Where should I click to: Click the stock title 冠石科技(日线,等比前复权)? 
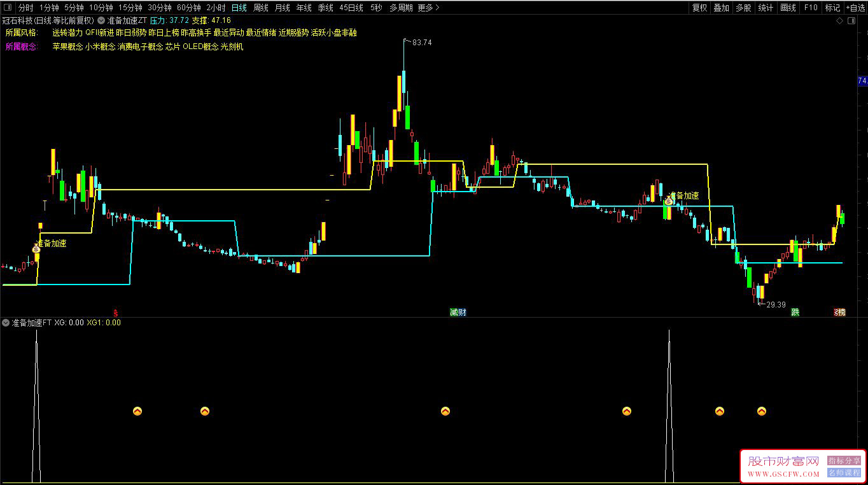(x=48, y=20)
